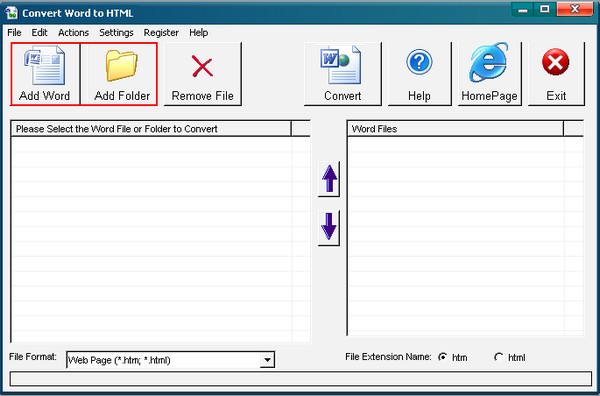Viewport: 600px width, 396px height.
Task: Click Remove File red X button
Action: (x=203, y=74)
